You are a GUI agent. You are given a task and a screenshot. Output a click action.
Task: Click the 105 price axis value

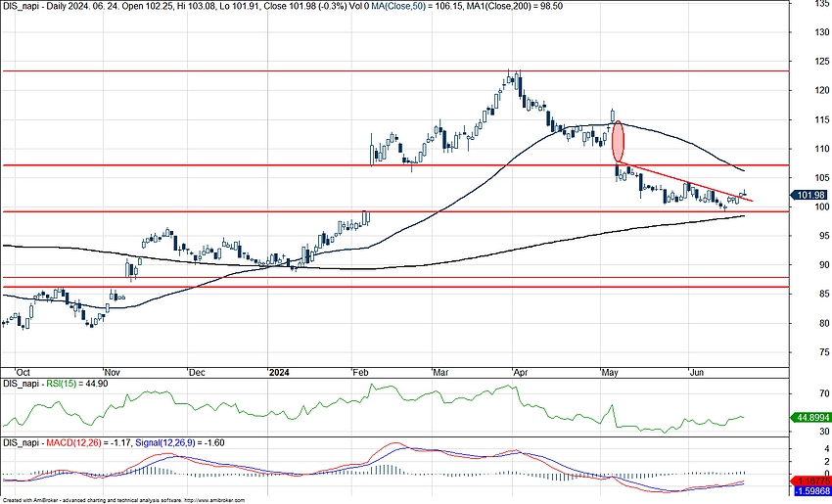822,178
